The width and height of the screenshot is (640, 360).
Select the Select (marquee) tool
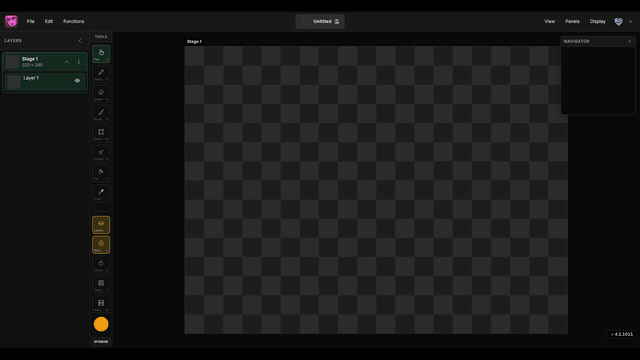point(101,133)
